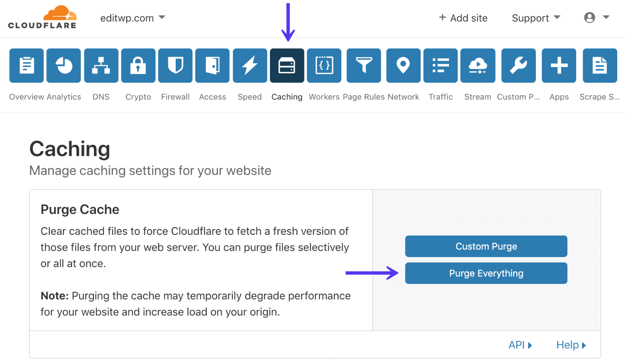Image resolution: width=626 pixels, height=364 pixels.
Task: Expand the editwp.com site dropdown
Action: [133, 18]
